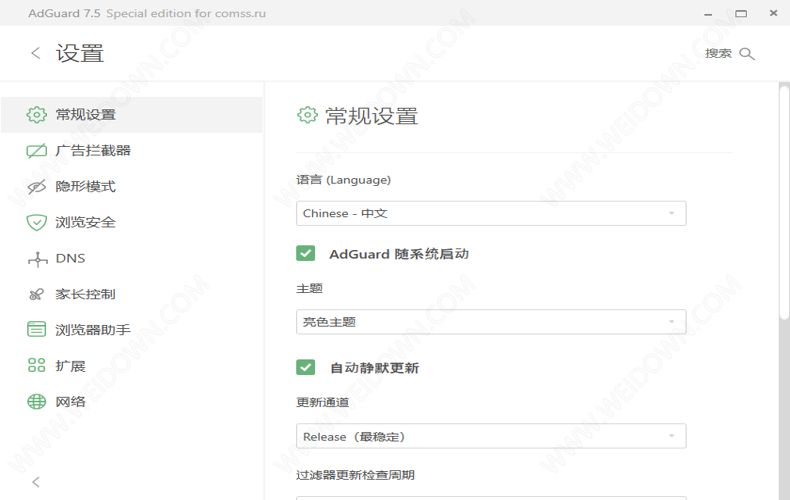790x500 pixels.
Task: Click the 广告拦截器 crossed-screen icon
Action: 36,151
